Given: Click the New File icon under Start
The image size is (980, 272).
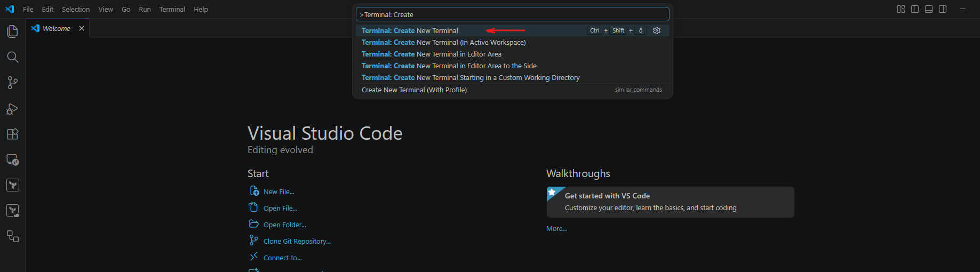Looking at the screenshot, I should (254, 190).
